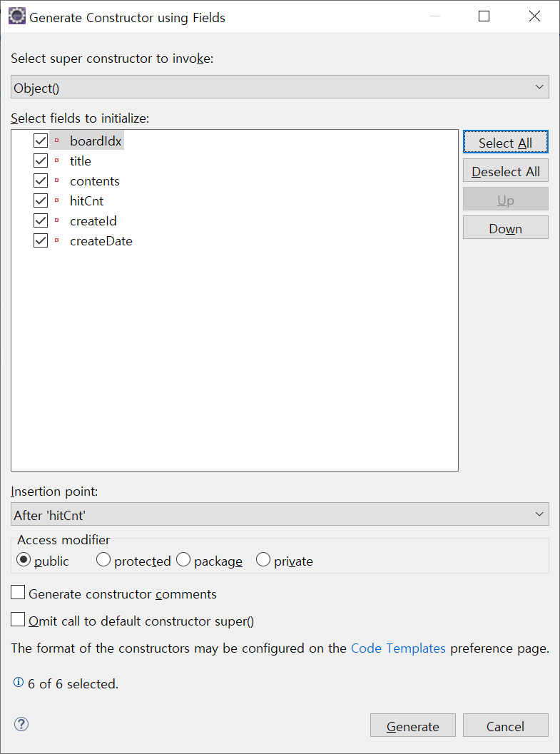The width and height of the screenshot is (560, 754).
Task: Click the red field icon next to createDate
Action: [56, 240]
